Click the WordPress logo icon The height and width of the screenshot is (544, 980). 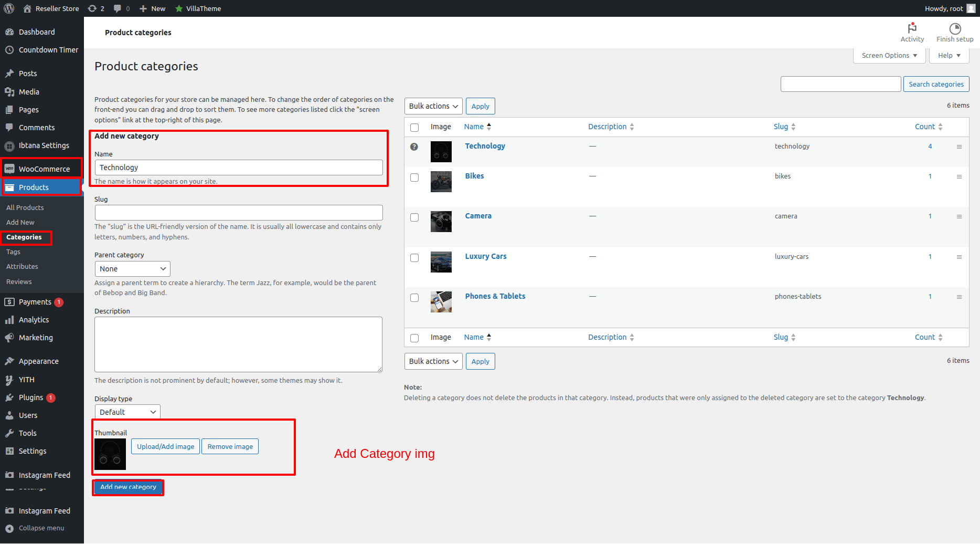(9, 8)
